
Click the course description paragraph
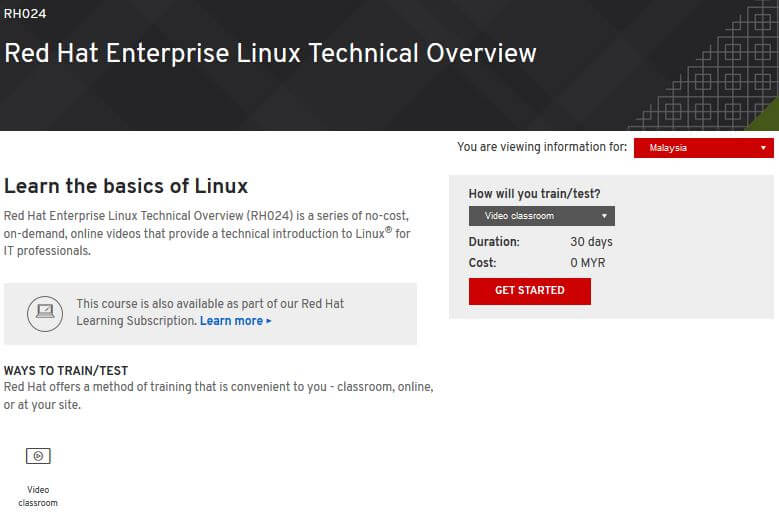pos(207,233)
